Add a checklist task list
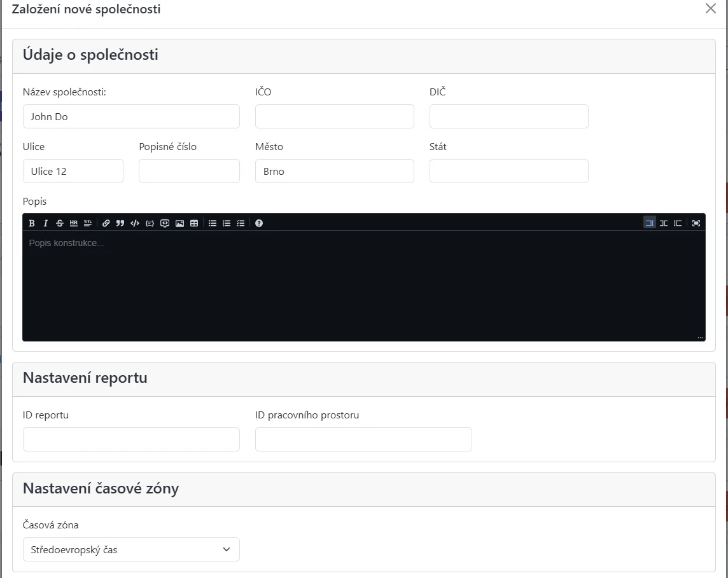The image size is (728, 578). [x=241, y=223]
